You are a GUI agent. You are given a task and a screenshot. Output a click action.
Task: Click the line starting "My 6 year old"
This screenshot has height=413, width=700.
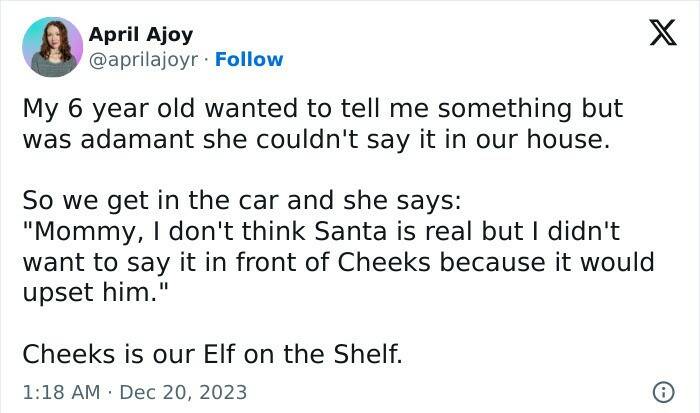coord(322,109)
